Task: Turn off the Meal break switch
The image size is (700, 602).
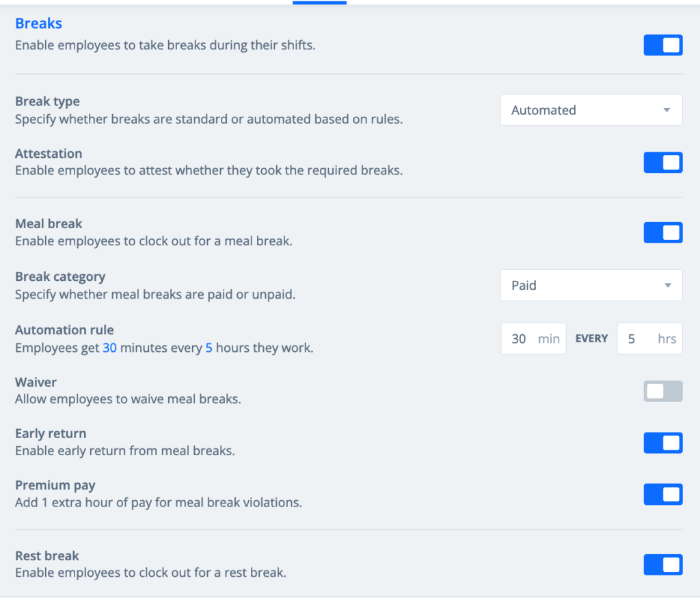Action: 663,232
